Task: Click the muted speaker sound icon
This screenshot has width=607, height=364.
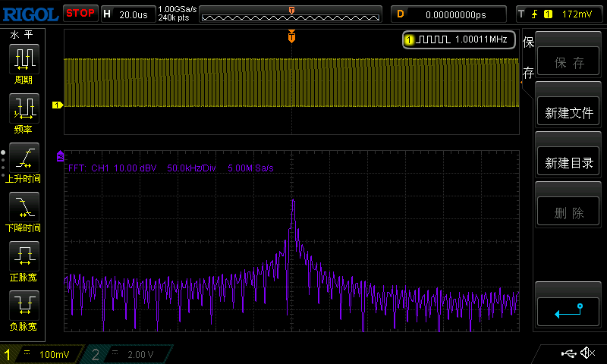Action: (x=587, y=353)
